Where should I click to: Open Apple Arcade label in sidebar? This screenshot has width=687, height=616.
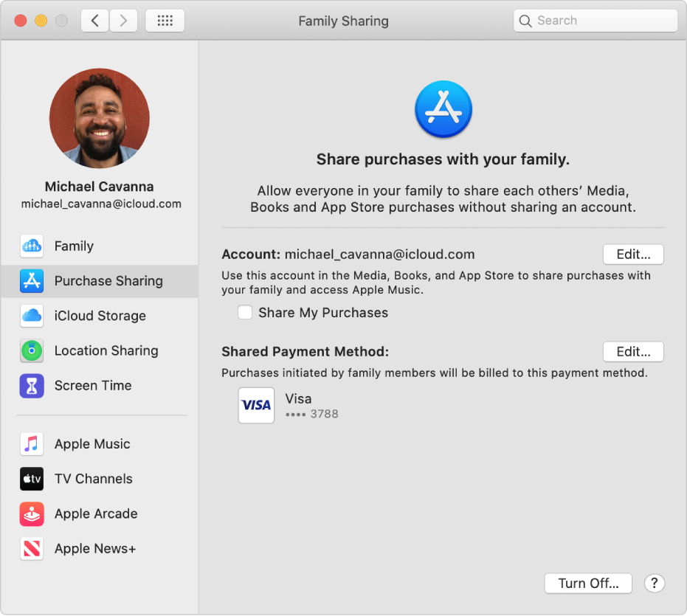[x=96, y=513]
